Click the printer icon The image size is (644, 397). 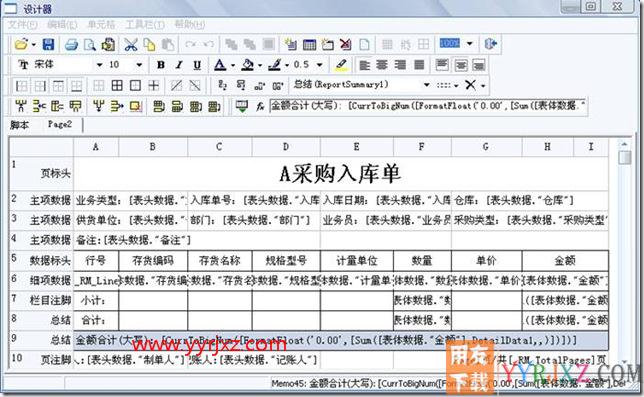click(71, 44)
